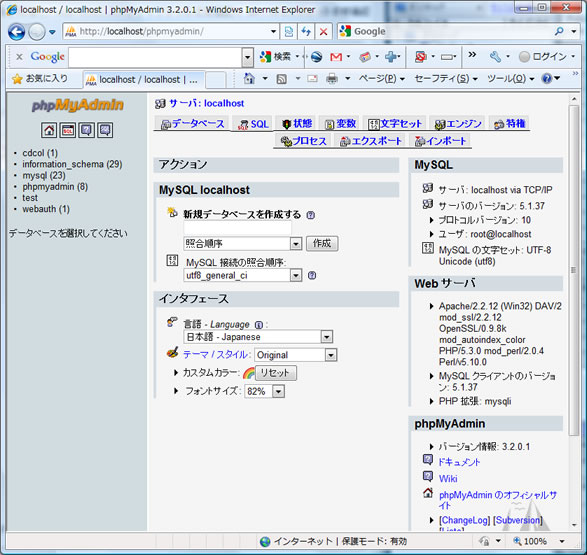Click the Google Earth globe icon in toolbar

pyautogui.click(x=316, y=57)
